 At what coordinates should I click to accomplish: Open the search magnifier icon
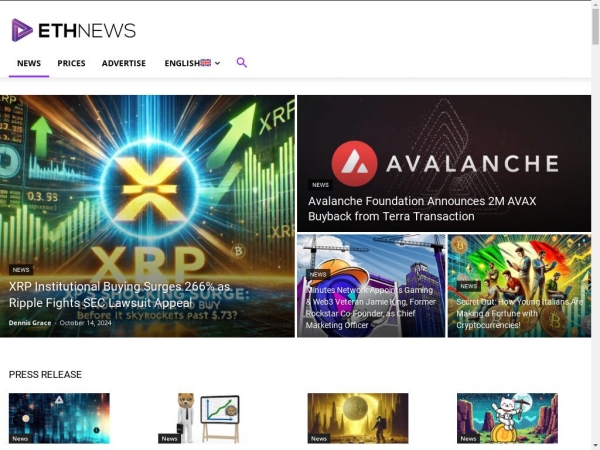click(x=241, y=62)
